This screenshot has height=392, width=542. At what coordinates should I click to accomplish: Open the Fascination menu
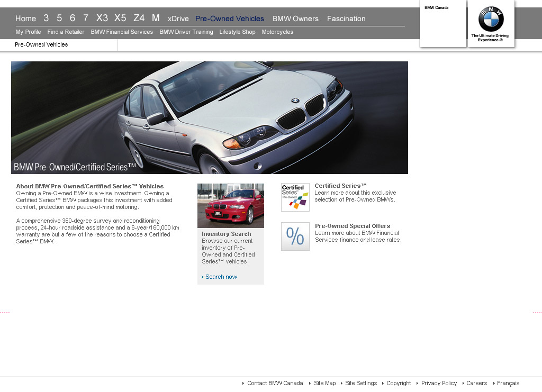(346, 19)
